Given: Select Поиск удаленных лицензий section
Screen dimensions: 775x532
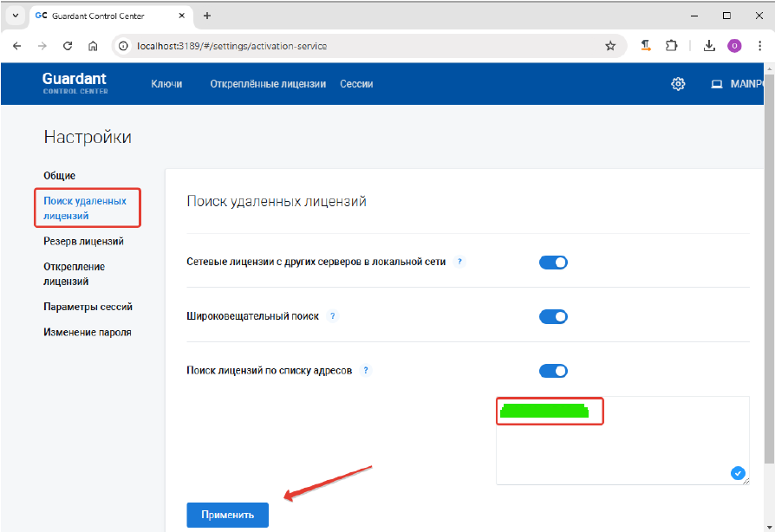Looking at the screenshot, I should pyautogui.click(x=85, y=208).
